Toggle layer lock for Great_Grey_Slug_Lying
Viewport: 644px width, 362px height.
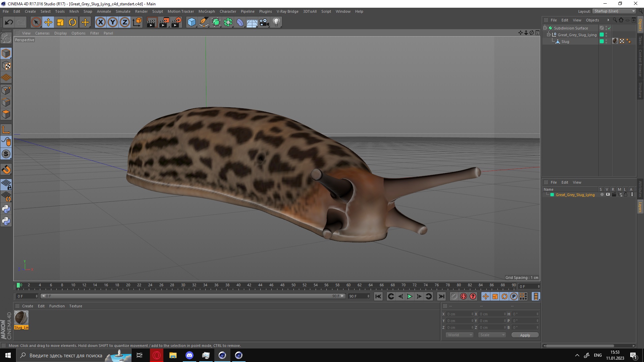point(626,194)
